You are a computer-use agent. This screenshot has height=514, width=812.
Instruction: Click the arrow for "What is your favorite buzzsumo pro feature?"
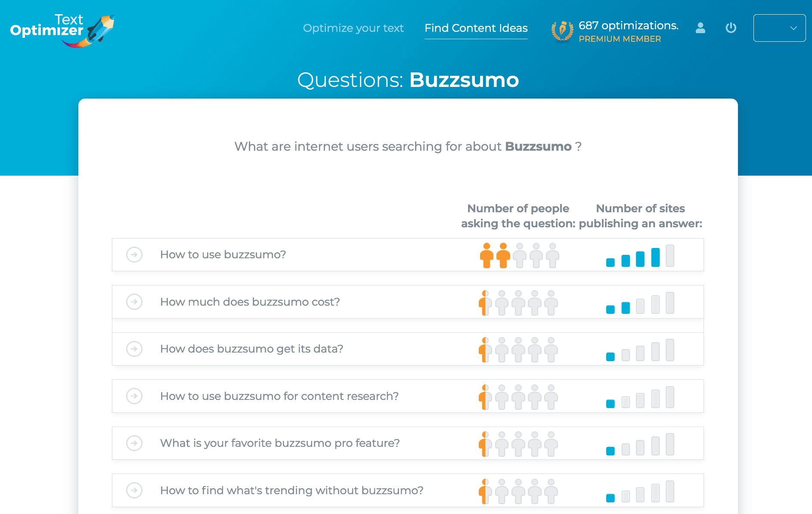tap(135, 443)
